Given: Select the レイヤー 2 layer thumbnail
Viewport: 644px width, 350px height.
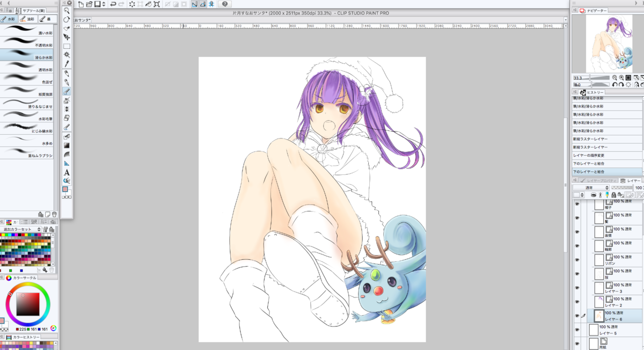Looking at the screenshot, I should click(599, 301).
